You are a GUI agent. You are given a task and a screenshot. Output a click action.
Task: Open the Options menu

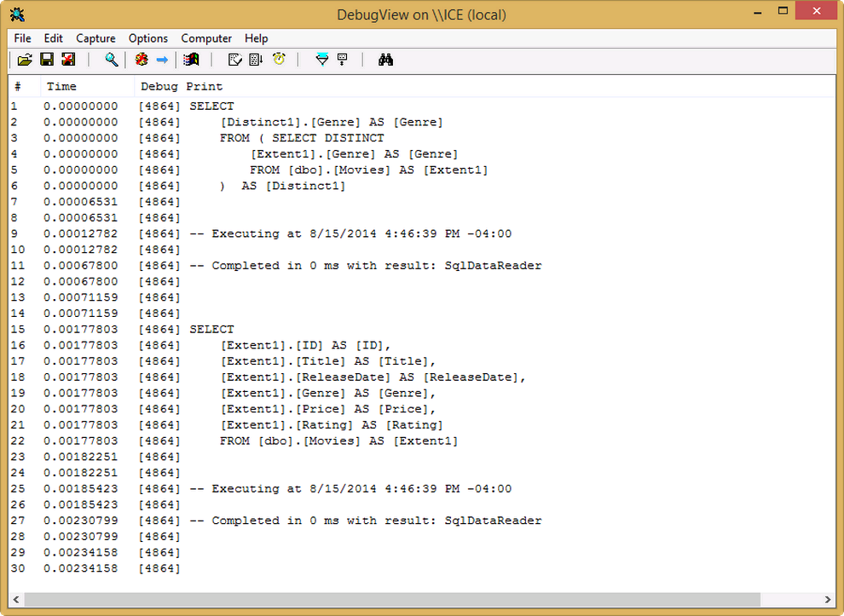pyautogui.click(x=147, y=38)
